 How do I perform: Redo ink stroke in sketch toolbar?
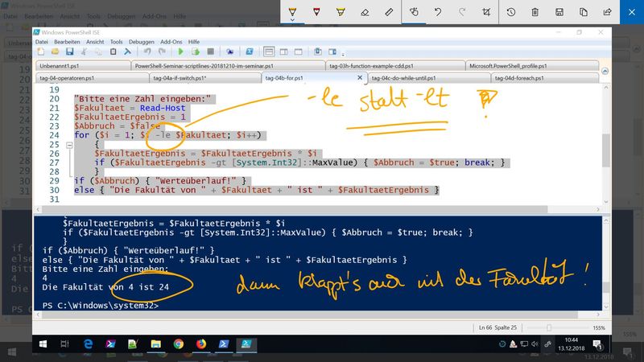462,12
